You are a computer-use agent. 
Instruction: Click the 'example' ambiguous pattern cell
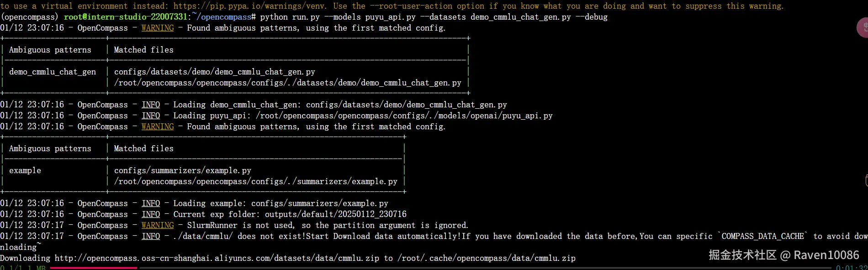(25, 170)
